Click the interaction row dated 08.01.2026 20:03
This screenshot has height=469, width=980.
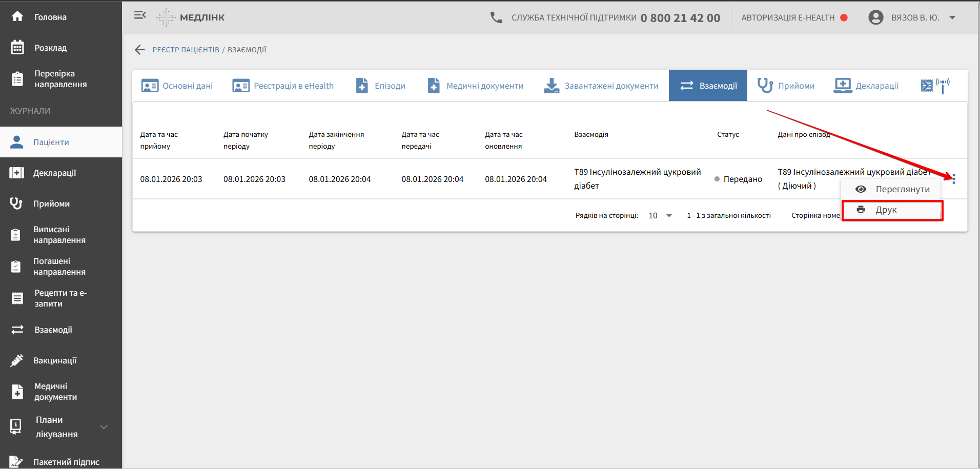(359, 179)
